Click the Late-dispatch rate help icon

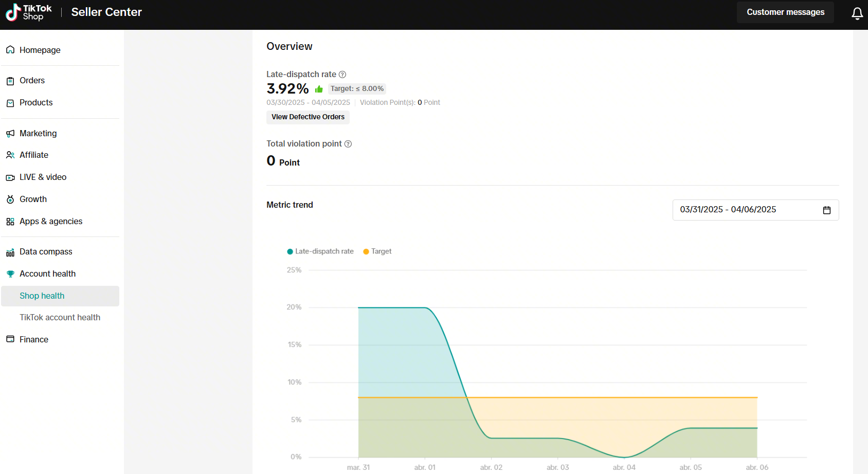tap(342, 75)
